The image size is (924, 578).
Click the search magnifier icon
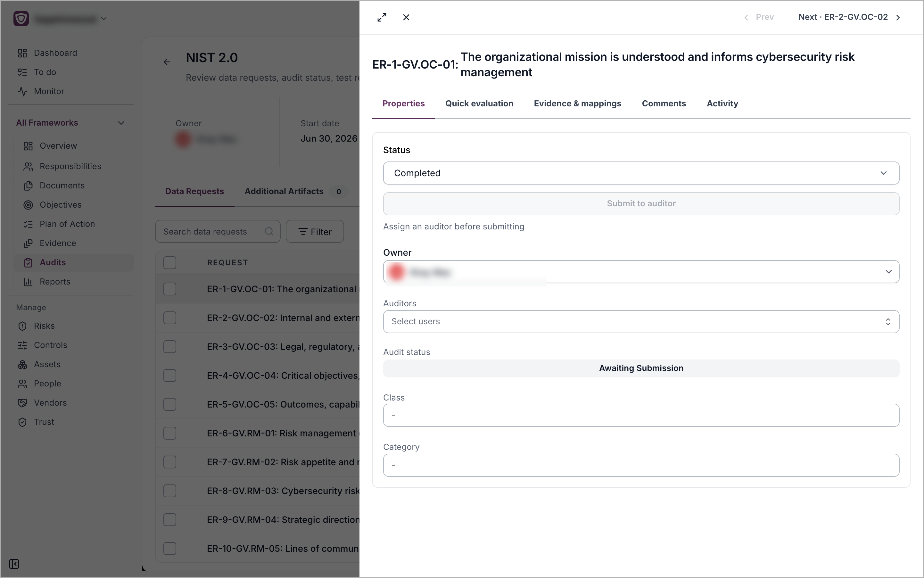click(269, 231)
